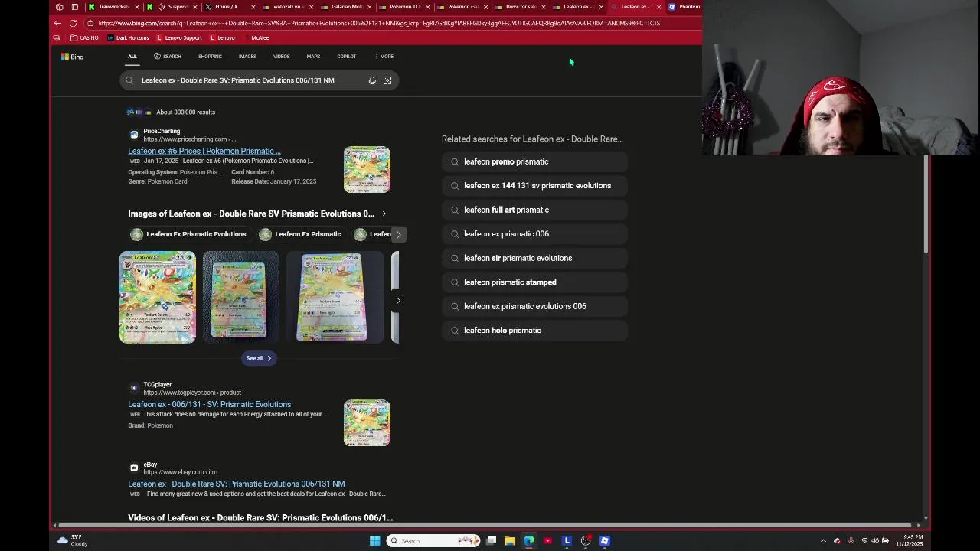Open Microsoft Edge on the taskbar
This screenshot has height=551, width=980.
point(529,541)
